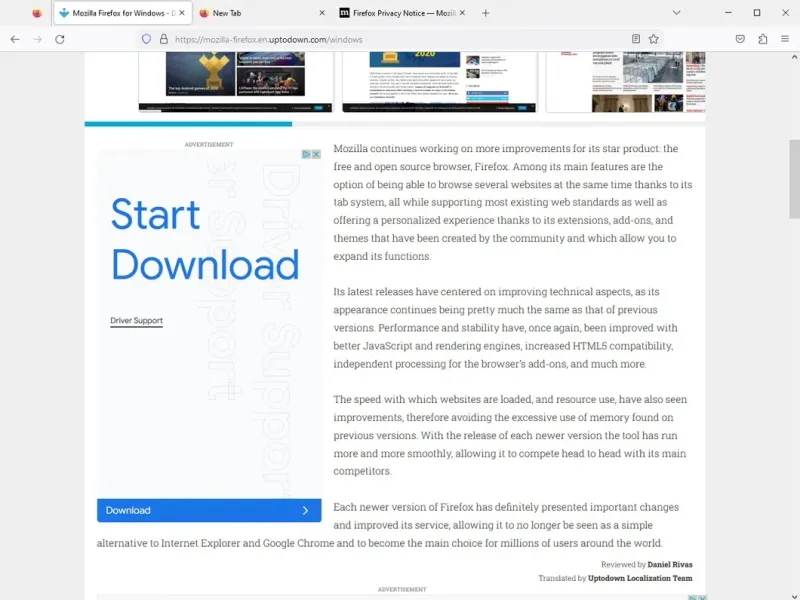List all tabs dropdown arrow
This screenshot has width=800, height=600.
(x=677, y=13)
